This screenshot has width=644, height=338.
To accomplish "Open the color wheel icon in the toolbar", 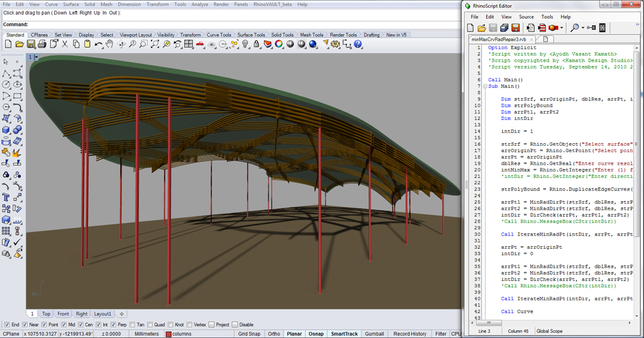I will point(279,44).
